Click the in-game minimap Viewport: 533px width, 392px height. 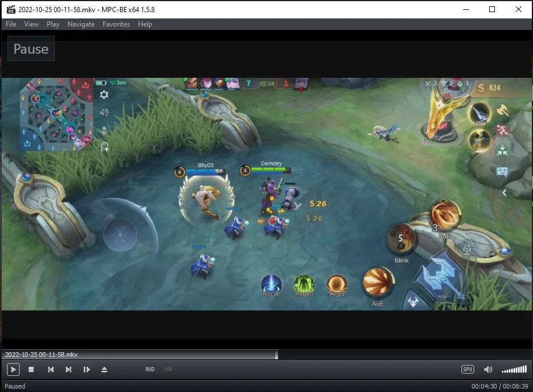click(x=57, y=114)
